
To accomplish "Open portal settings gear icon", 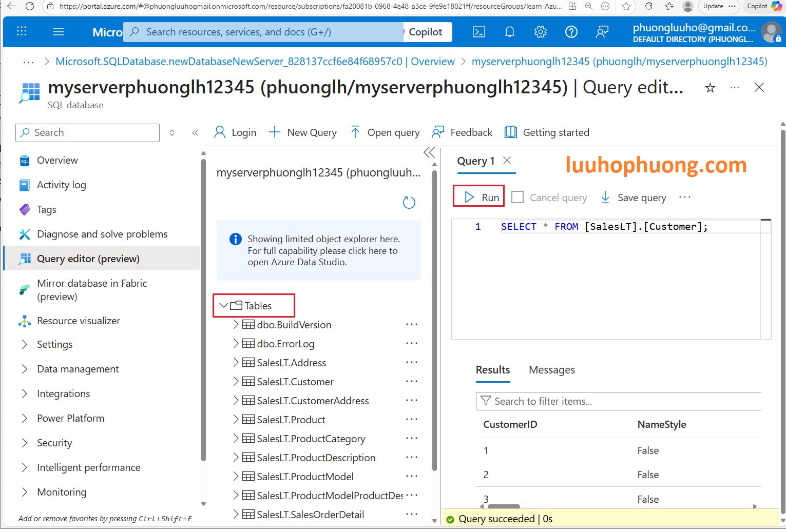I will tap(540, 32).
